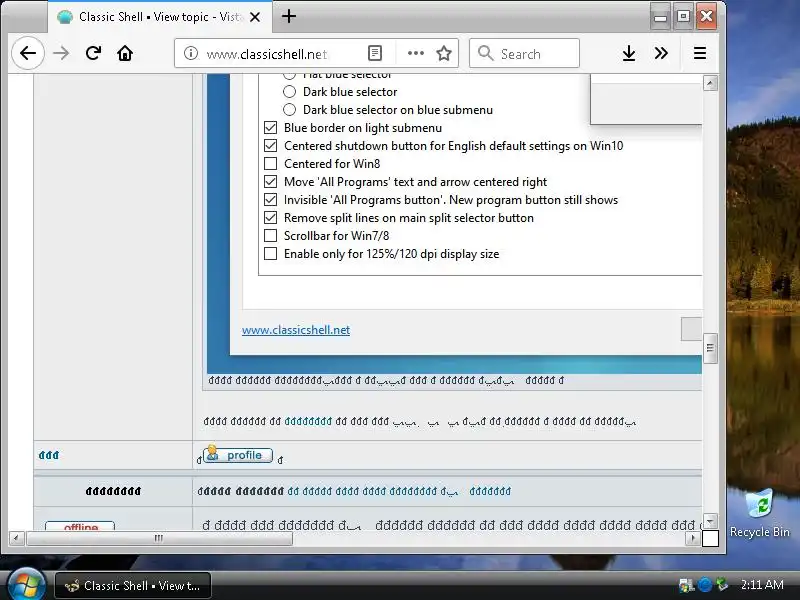
Task: Close the Classic Shell tab
Action: click(x=255, y=17)
